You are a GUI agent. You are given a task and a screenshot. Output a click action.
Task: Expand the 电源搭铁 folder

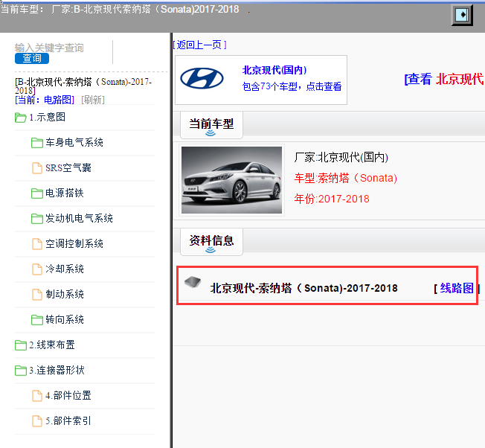point(64,193)
